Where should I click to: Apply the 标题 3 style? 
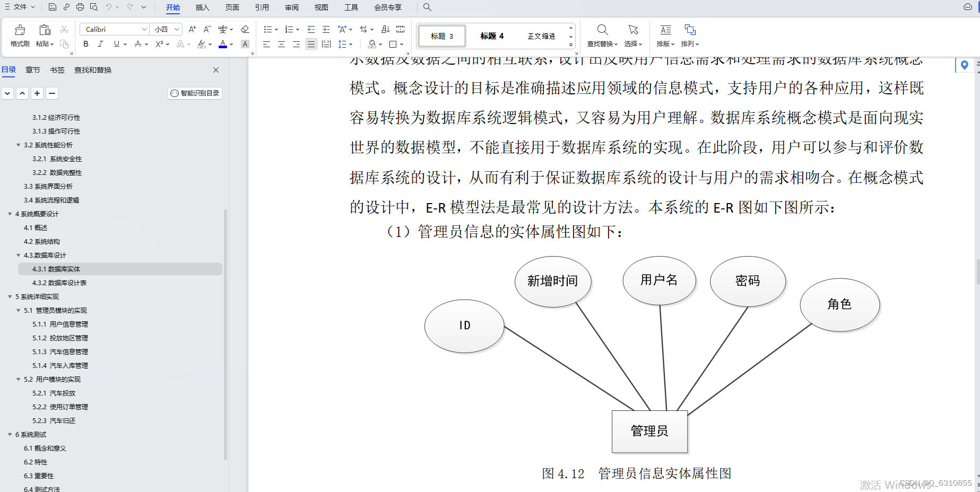coord(442,36)
